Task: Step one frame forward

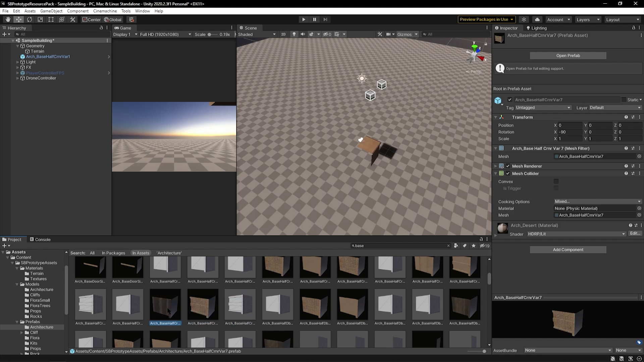Action: [x=325, y=19]
